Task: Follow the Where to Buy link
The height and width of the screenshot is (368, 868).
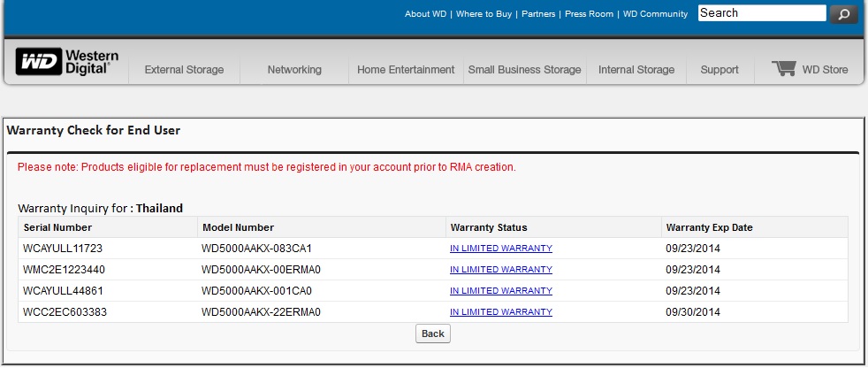Action: (484, 14)
